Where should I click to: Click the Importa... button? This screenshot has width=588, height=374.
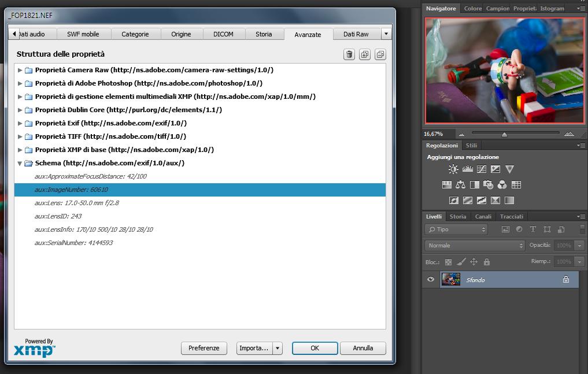[254, 348]
